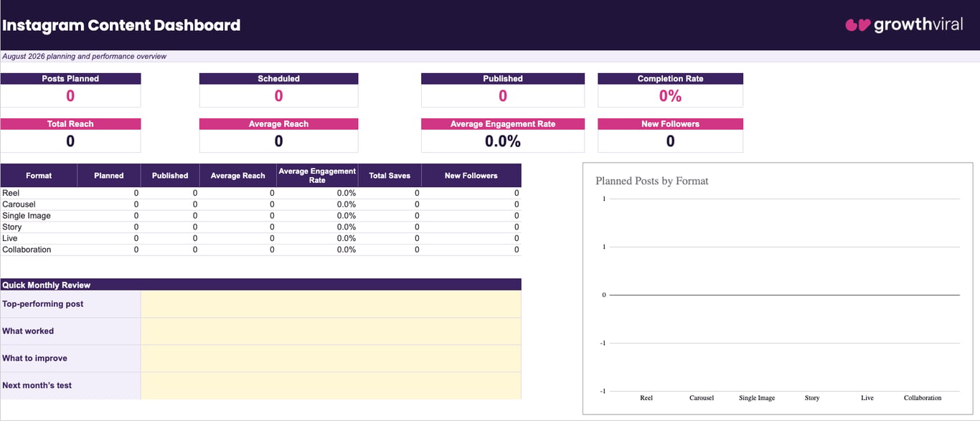The image size is (980, 421).
Task: Click the Next month's test input cell
Action: point(331,386)
